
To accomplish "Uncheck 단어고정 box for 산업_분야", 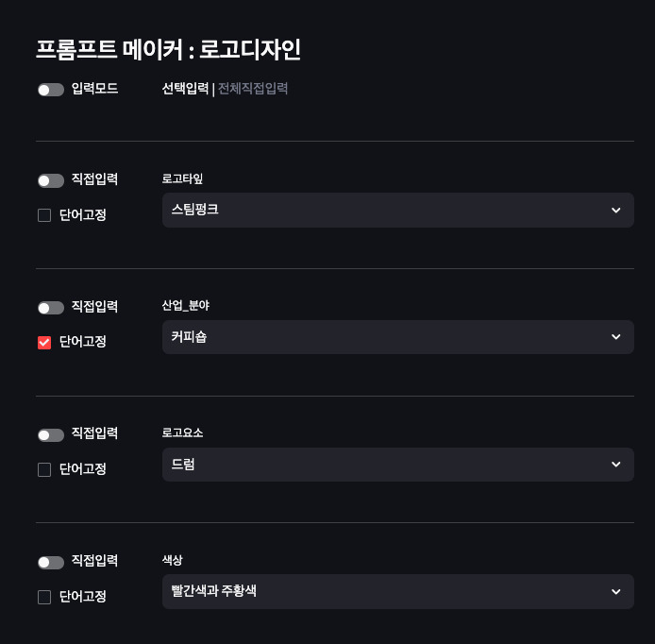I will (x=44, y=343).
